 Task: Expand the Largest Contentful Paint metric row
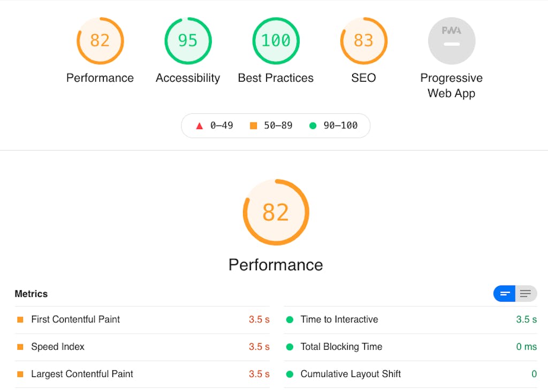82,374
